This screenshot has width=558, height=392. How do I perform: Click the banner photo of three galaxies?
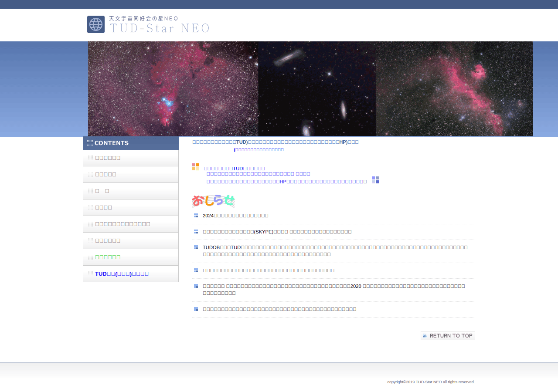point(317,89)
